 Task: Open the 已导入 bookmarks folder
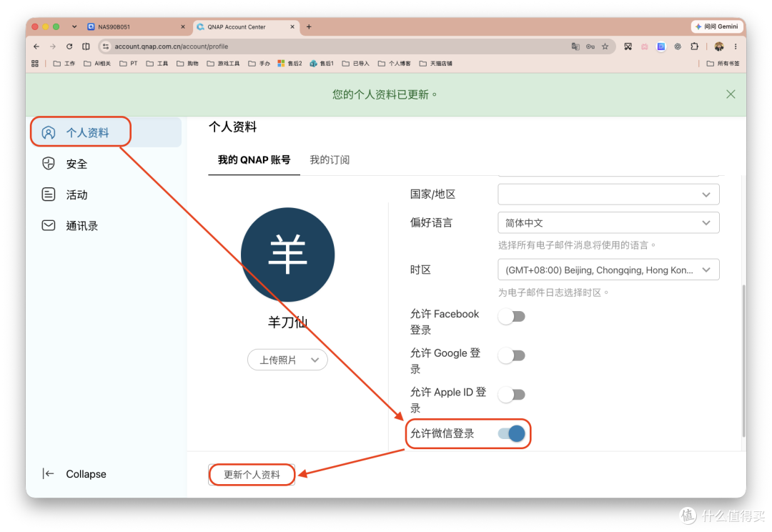click(x=356, y=64)
